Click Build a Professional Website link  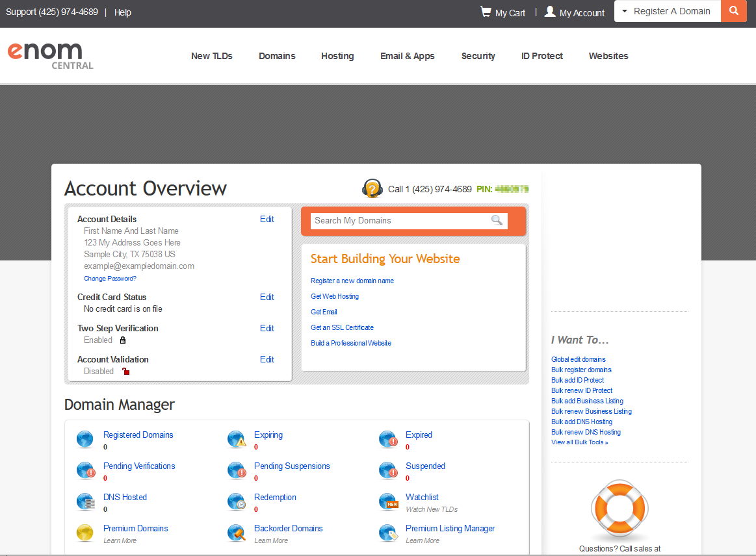point(350,343)
